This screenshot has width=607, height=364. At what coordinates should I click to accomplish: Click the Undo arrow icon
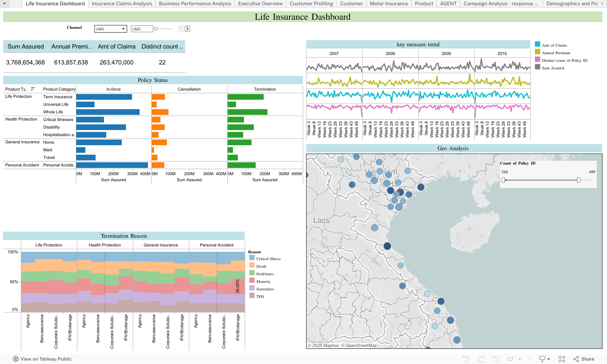[x=466, y=359]
